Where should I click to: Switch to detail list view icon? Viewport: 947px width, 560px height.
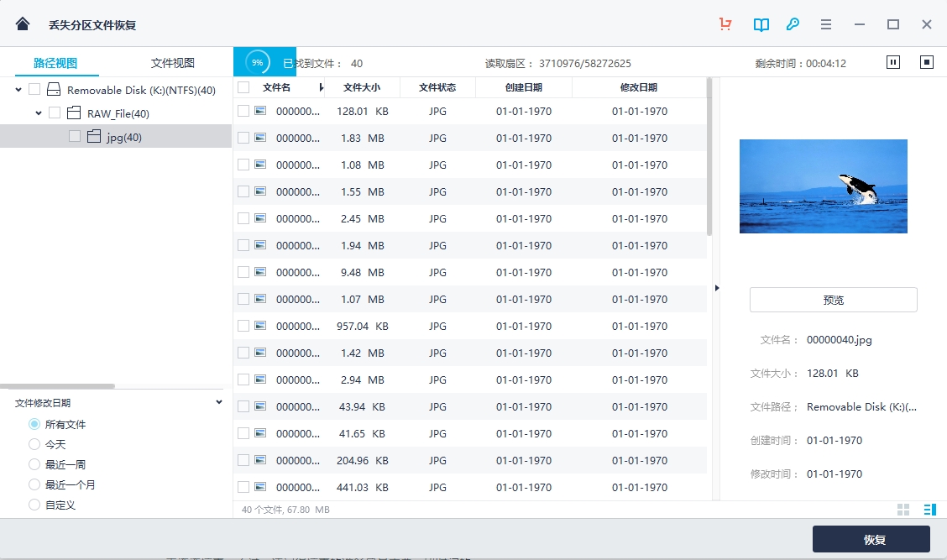pos(929,510)
